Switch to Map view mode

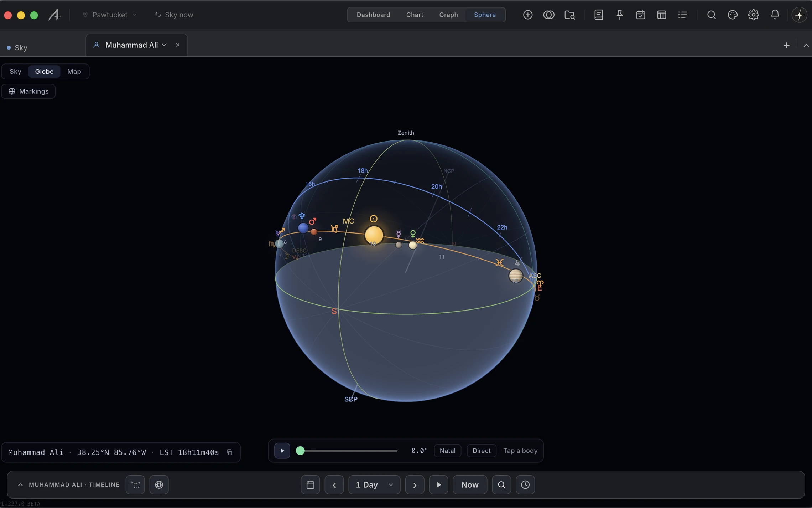click(74, 71)
